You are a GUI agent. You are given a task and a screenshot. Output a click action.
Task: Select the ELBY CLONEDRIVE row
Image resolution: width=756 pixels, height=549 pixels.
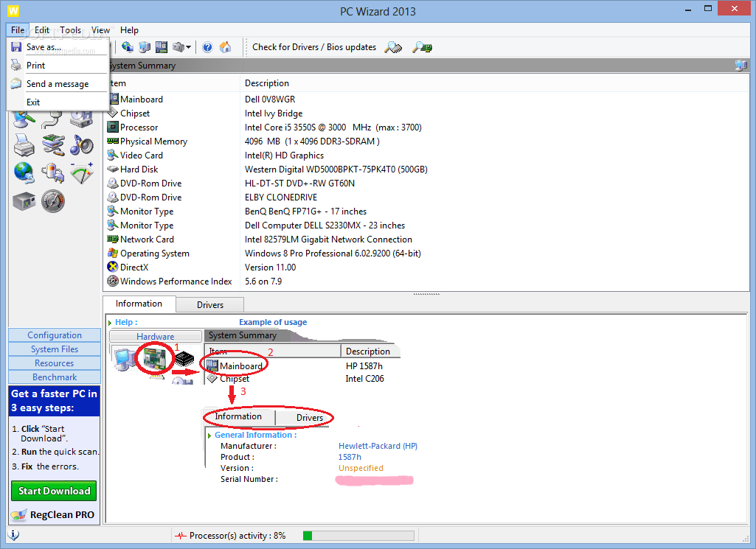(x=427, y=197)
